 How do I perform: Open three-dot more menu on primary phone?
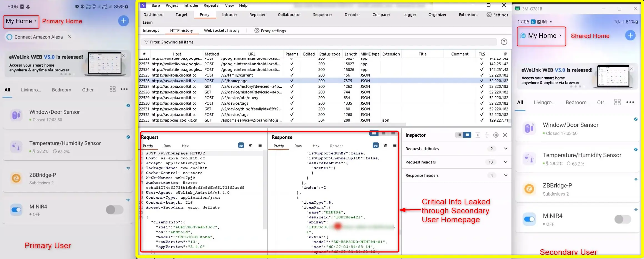124,89
